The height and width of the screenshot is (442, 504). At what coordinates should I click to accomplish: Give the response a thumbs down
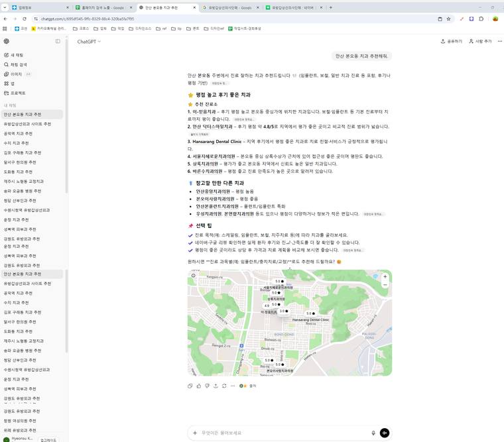click(208, 386)
